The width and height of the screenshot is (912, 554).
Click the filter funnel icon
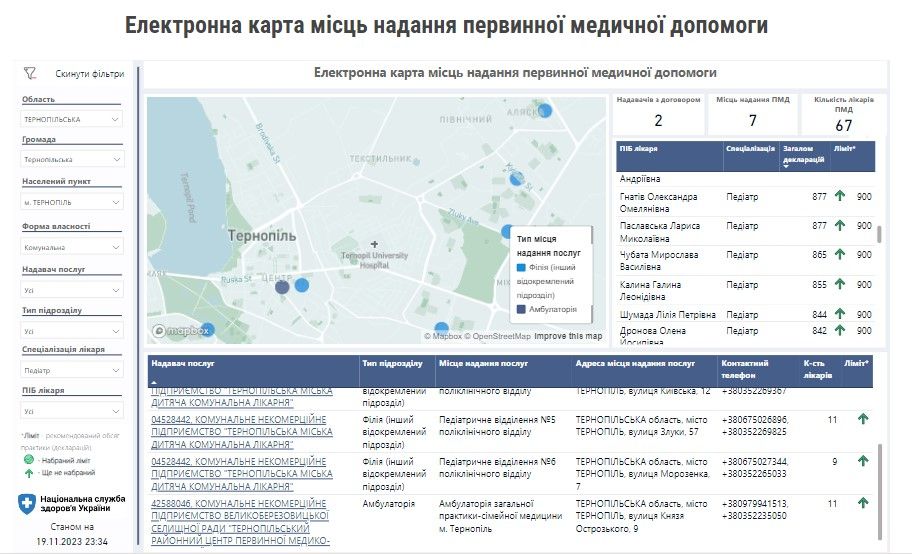pos(30,73)
